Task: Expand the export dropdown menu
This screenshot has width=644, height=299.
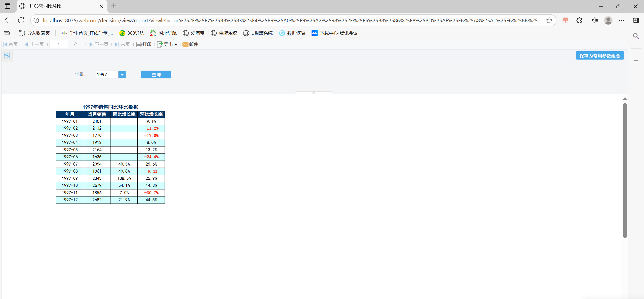Action: (x=176, y=45)
